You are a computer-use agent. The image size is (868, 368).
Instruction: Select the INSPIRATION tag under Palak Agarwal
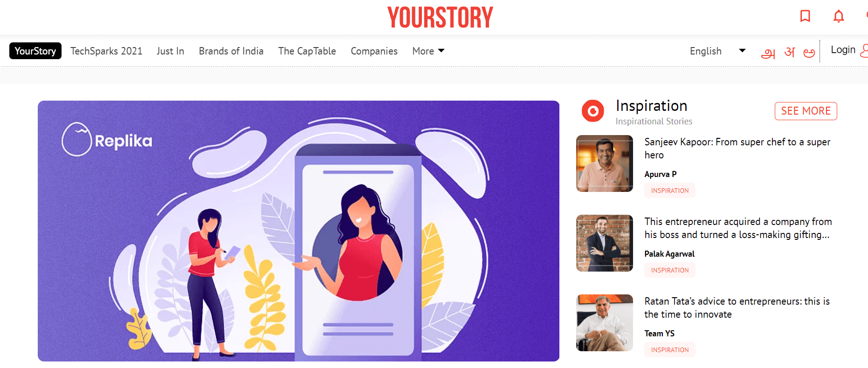tap(670, 270)
